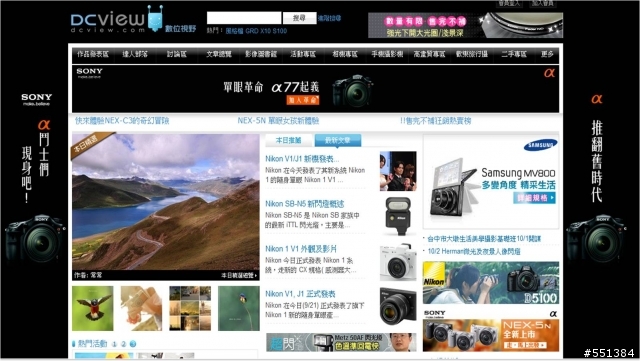Open the Nikon D5100 banner ad

[491, 283]
